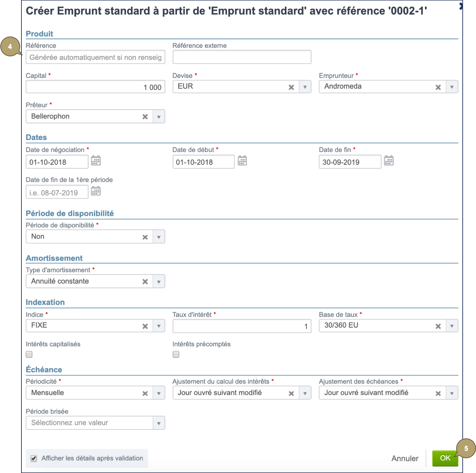Open the calendar for Date de fin de la 1ère période
This screenshot has height=473, width=476.
[x=96, y=191]
